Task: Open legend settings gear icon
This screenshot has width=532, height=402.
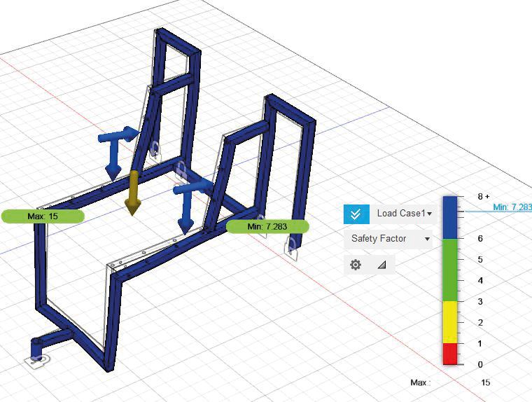Action: [355, 265]
